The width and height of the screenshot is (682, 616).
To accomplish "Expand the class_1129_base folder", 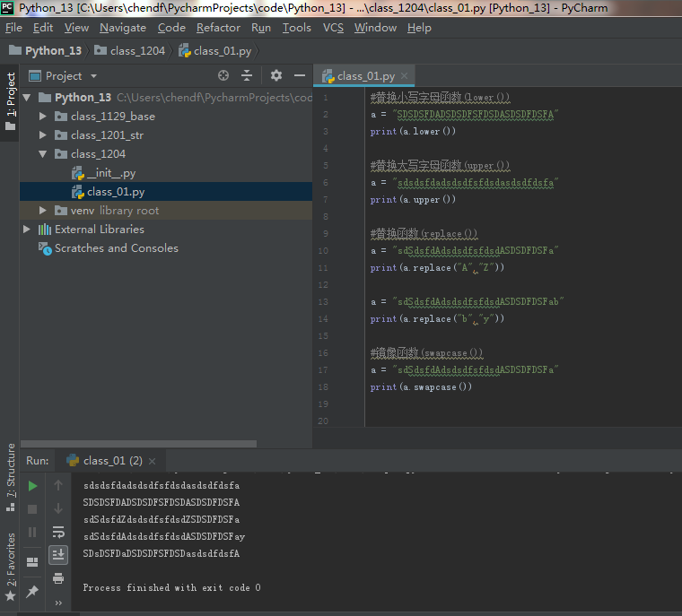I will 42,117.
